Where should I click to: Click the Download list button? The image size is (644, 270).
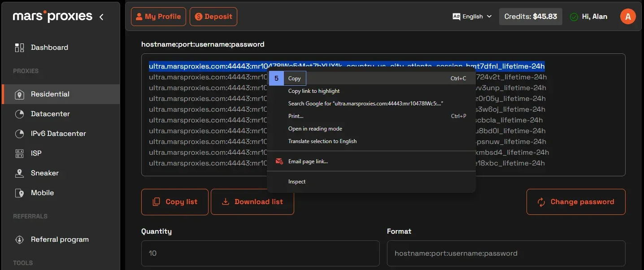click(252, 202)
